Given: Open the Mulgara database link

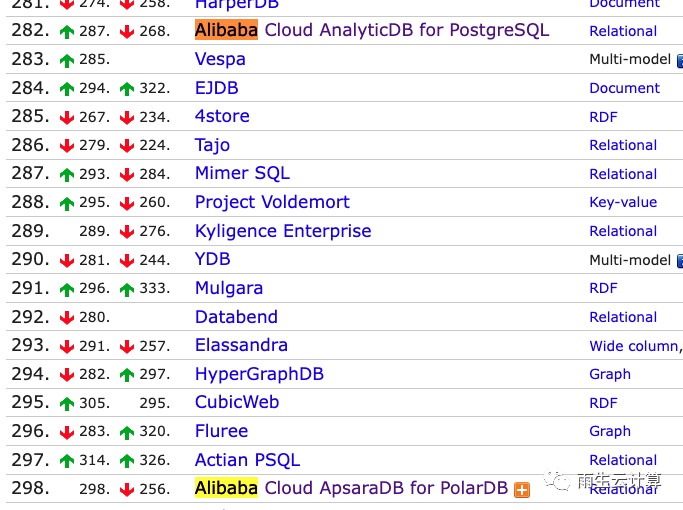Looking at the screenshot, I should pos(229,288).
